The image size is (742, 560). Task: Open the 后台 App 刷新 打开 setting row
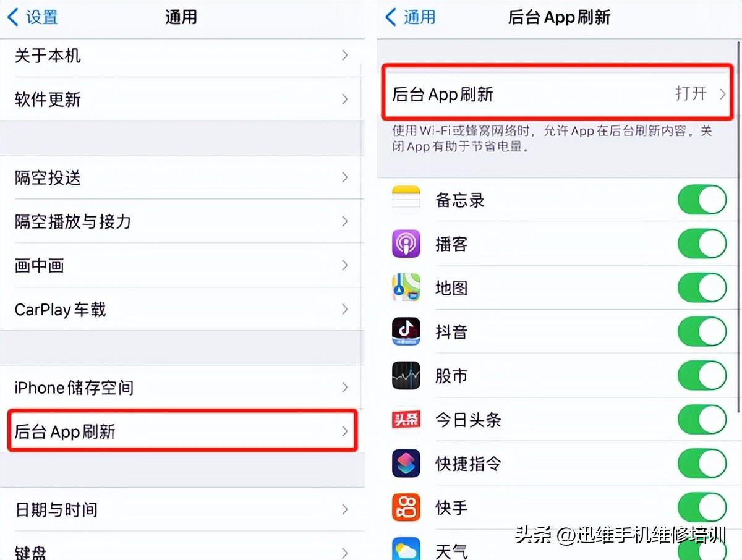point(558,94)
